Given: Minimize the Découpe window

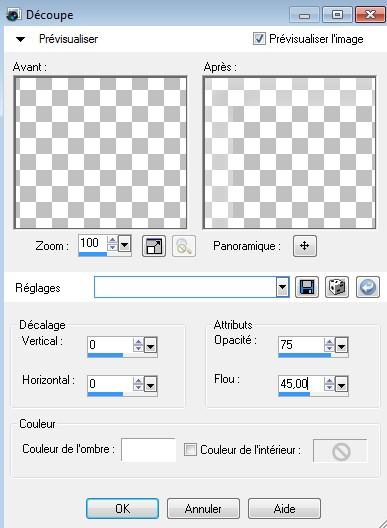Looking at the screenshot, I should (304, 15).
